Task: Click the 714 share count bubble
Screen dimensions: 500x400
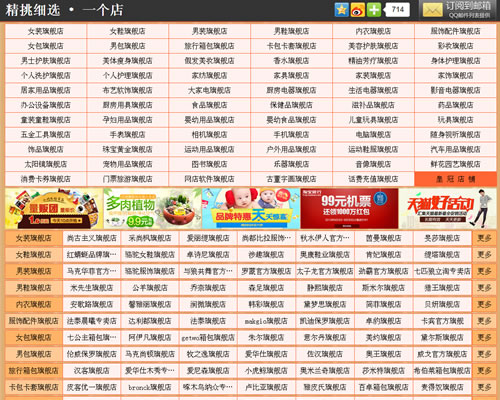Action: click(x=397, y=10)
